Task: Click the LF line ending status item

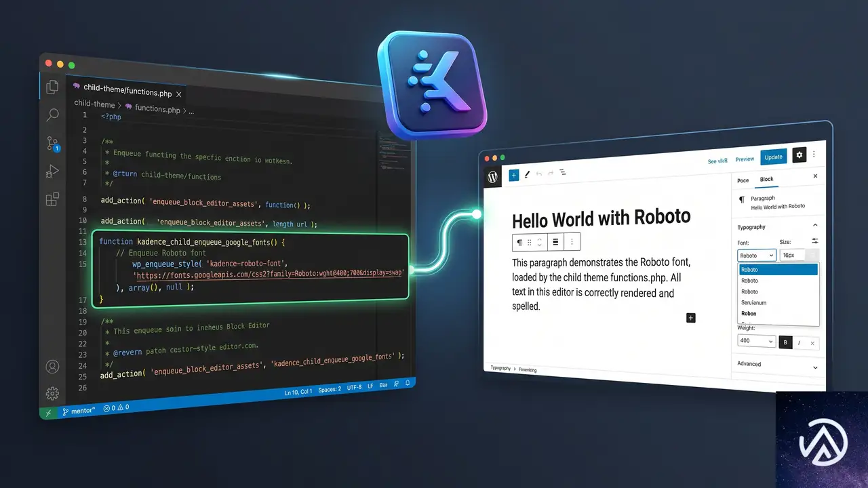Action: [x=370, y=386]
